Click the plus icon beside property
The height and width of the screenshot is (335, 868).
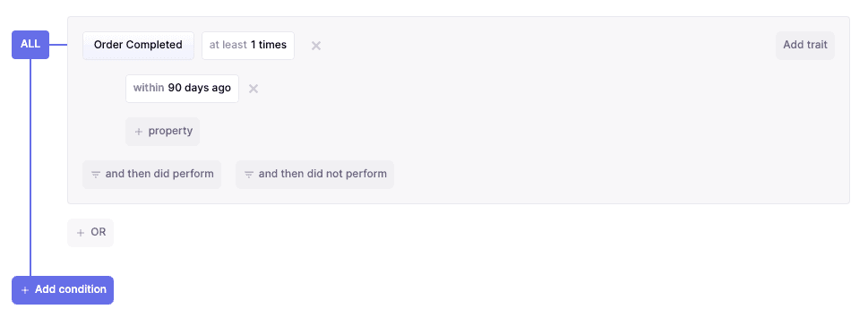(x=138, y=132)
